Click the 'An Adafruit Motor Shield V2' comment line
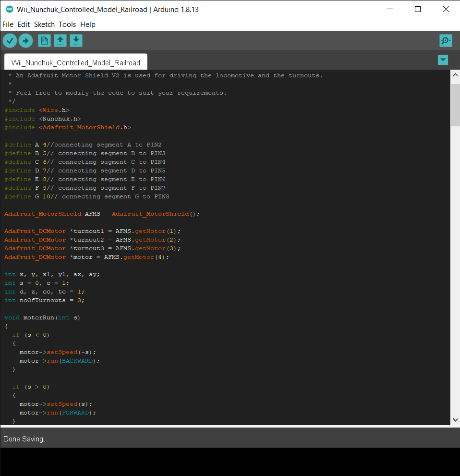Screen dimensions: 460x476 click(165, 75)
